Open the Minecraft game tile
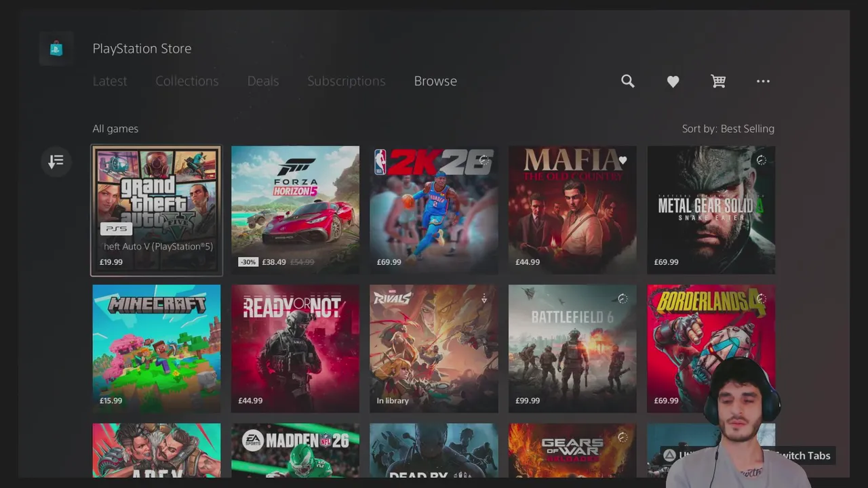Screen dimensions: 868x488 coord(157,348)
